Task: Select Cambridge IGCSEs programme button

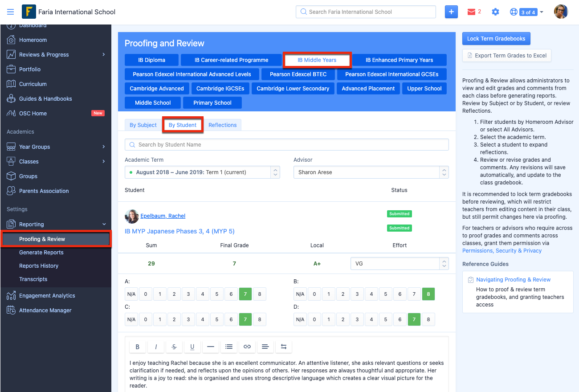Action: (x=220, y=89)
